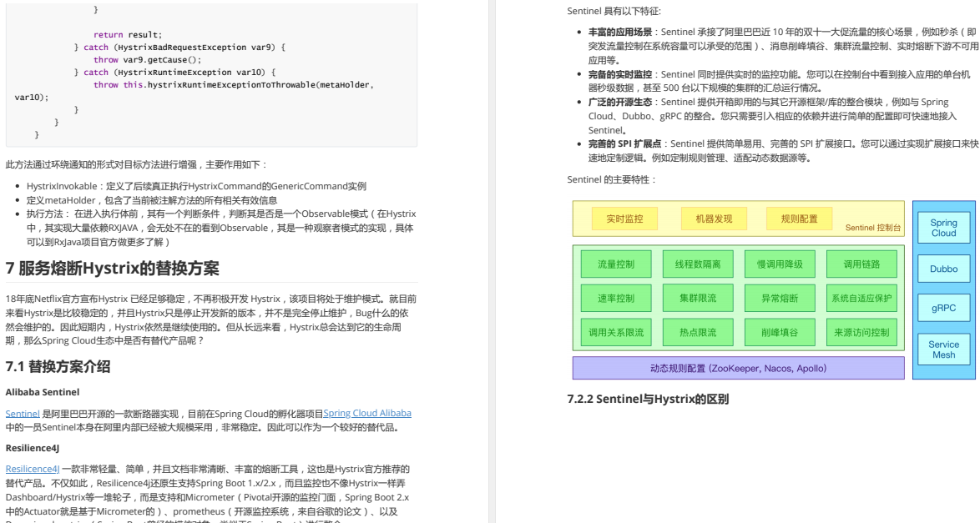Open the Sentinel hyperlink
The width and height of the screenshot is (980, 523).
coord(23,414)
